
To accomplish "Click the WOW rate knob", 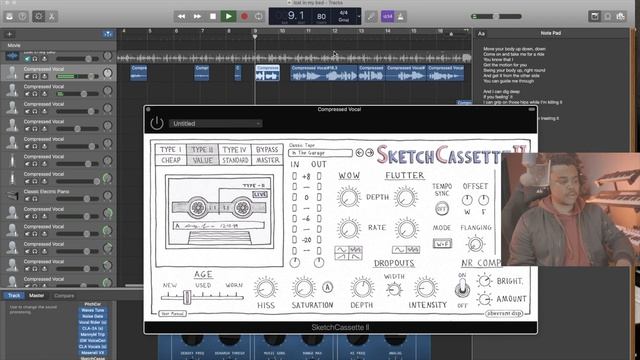I will (x=348, y=229).
